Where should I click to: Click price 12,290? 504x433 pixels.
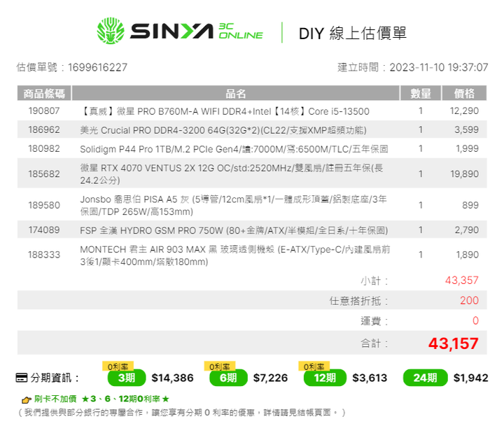464,111
